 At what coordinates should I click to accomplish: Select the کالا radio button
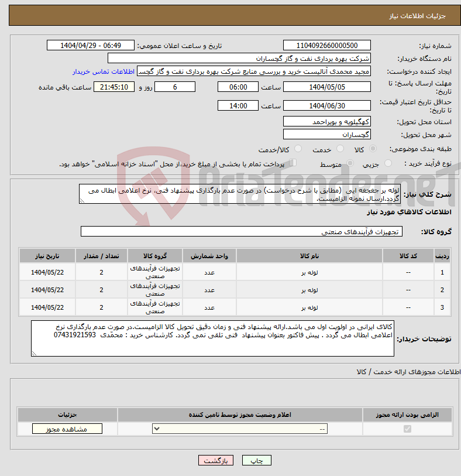click(373, 149)
